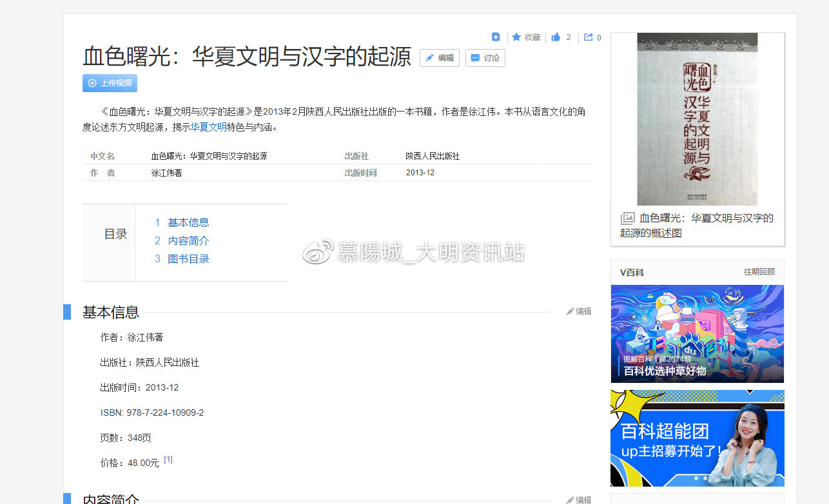Viewport: 829px width, 504px height.
Task: Click the star 收藏 favorite icon
Action: [517, 37]
